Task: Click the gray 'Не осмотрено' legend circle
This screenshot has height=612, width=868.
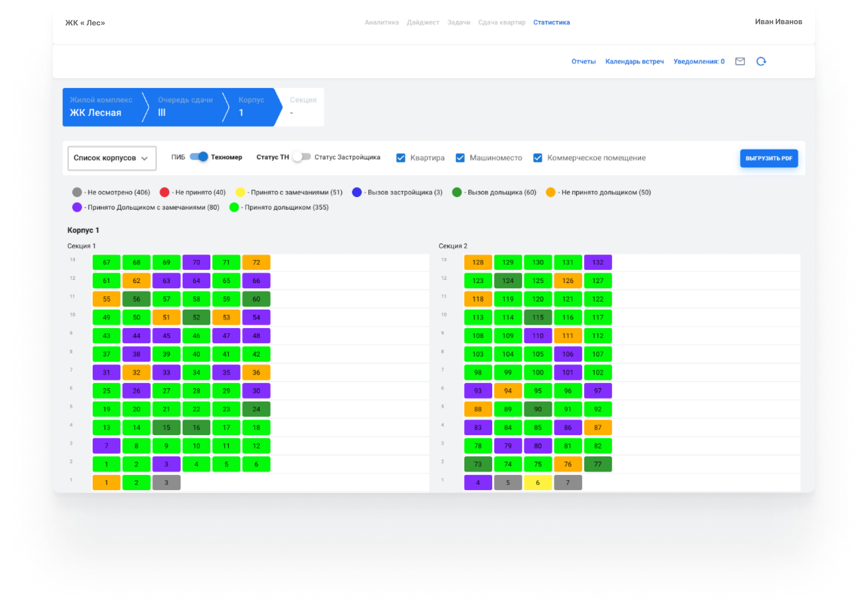Action: (77, 192)
